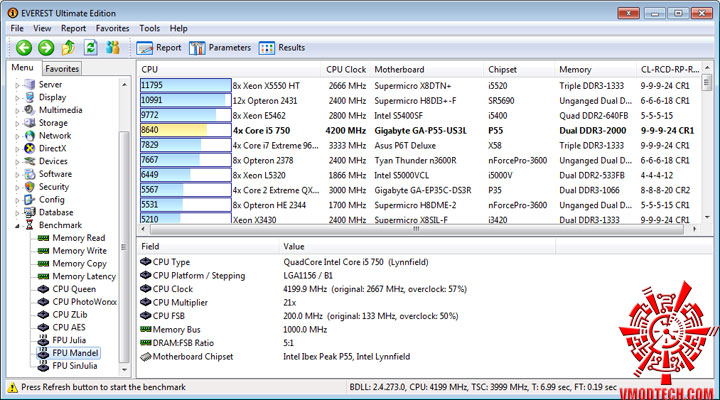Open the View menu
The image size is (720, 400).
click(x=42, y=28)
